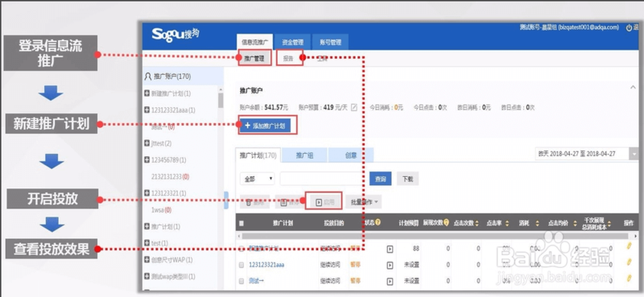Screen dimensions: 644x297
Task: Collapse the 推广账户 panel chevron
Action: click(633, 87)
